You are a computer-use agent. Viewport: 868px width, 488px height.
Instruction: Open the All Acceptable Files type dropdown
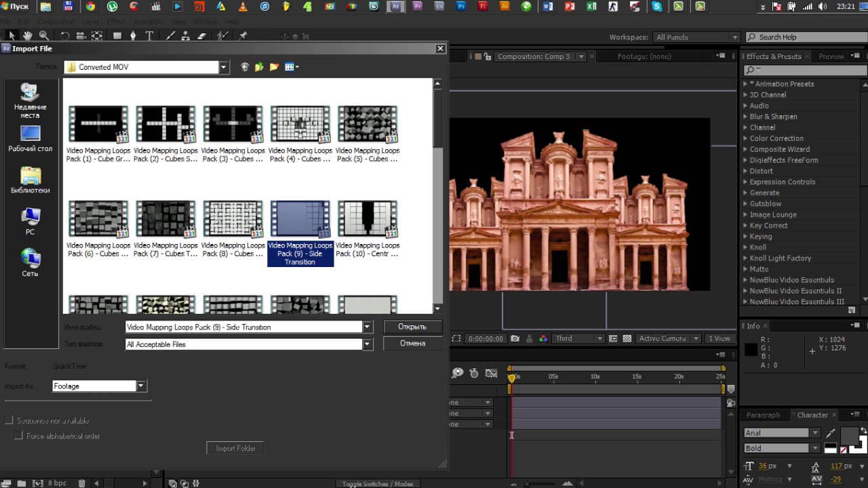pyautogui.click(x=368, y=344)
